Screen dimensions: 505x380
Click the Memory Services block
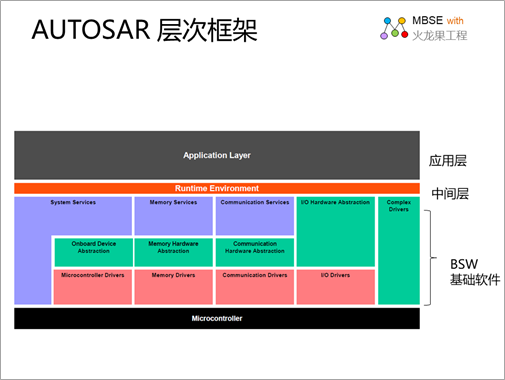[173, 216]
